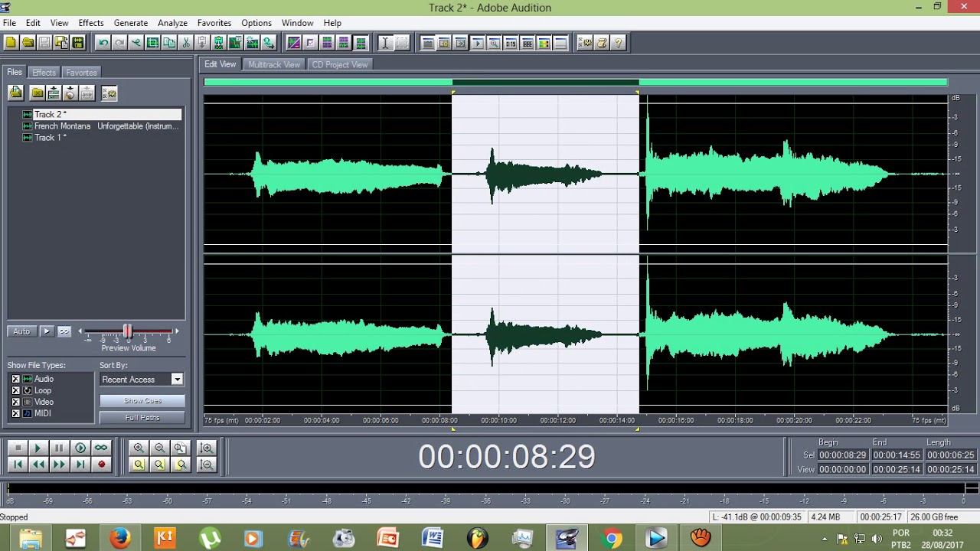Open the Analyze menu
Image resolution: width=980 pixels, height=551 pixels.
click(172, 23)
